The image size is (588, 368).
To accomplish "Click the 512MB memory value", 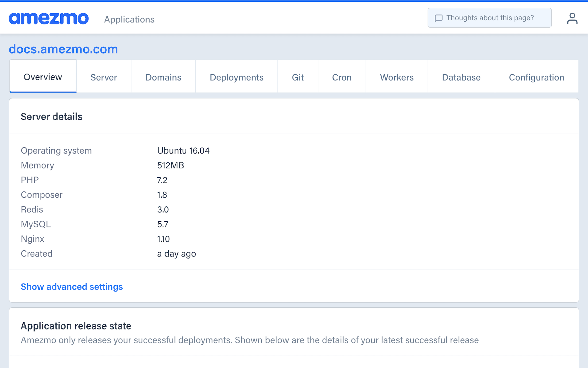I will 171,165.
